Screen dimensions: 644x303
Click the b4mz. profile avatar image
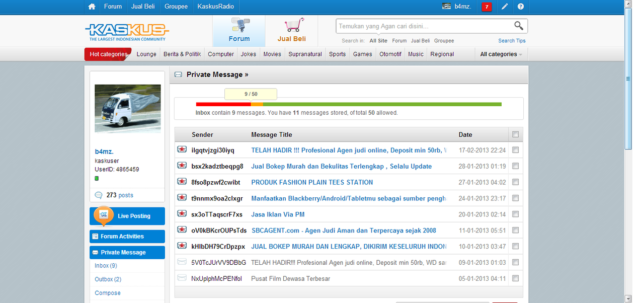click(x=128, y=108)
